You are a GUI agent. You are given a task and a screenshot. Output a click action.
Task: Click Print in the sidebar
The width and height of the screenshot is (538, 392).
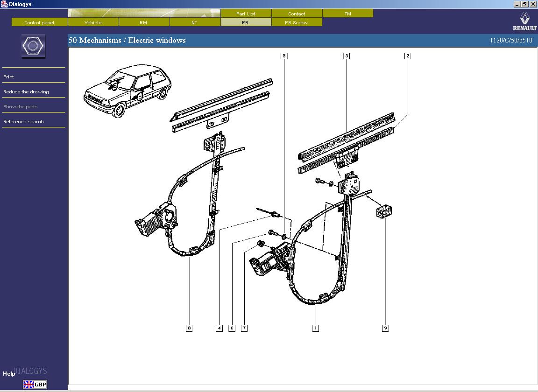tap(8, 77)
